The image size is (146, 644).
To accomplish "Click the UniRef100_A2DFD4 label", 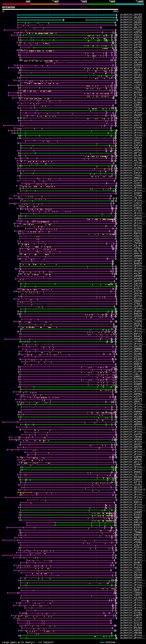I will (x=131, y=32).
